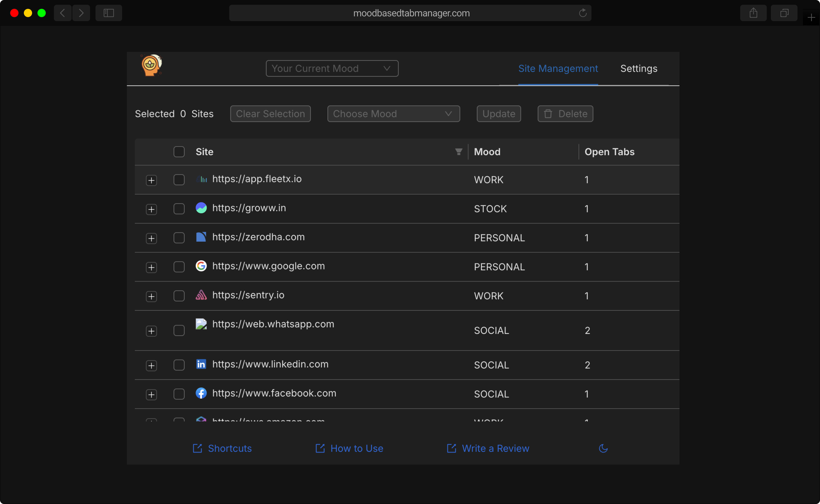820x504 pixels.
Task: Open the Write a Review link
Action: click(x=495, y=448)
